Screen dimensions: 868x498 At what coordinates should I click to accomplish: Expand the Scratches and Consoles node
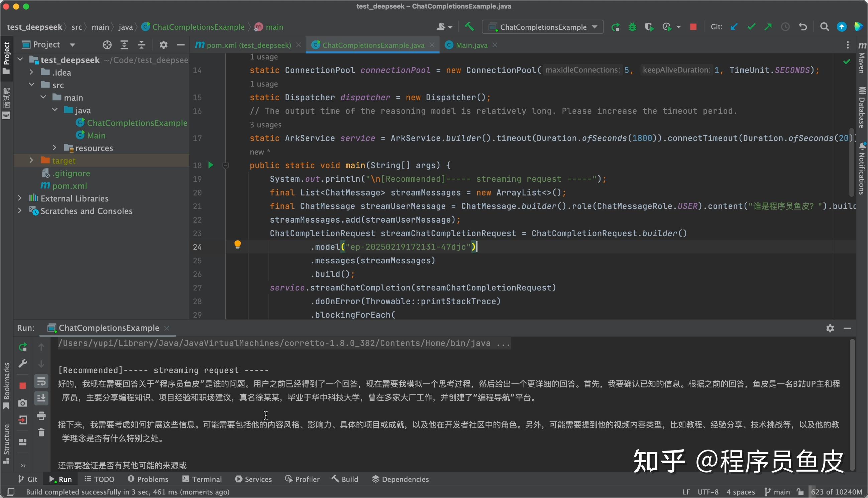19,211
